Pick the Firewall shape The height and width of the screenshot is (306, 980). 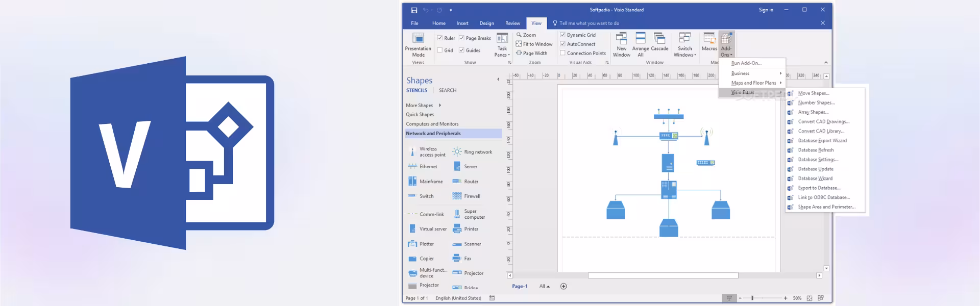tap(467, 196)
